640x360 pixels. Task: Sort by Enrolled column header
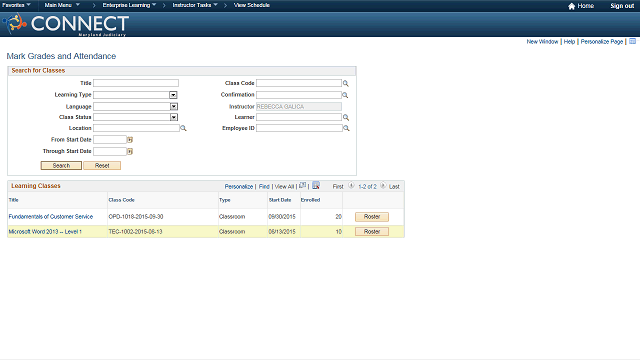(x=310, y=200)
